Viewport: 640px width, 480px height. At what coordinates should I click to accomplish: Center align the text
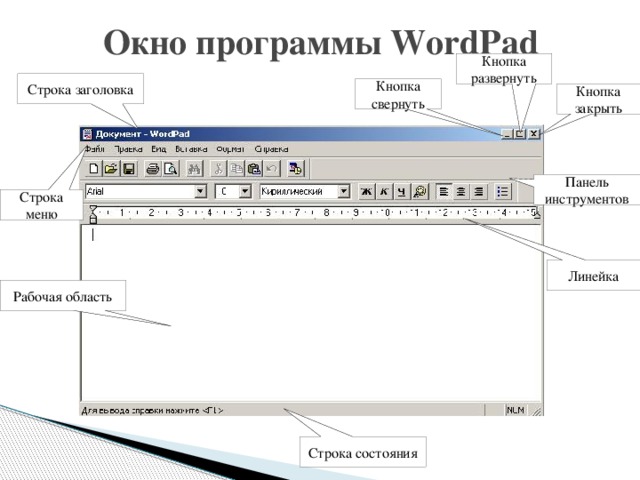coord(461,191)
